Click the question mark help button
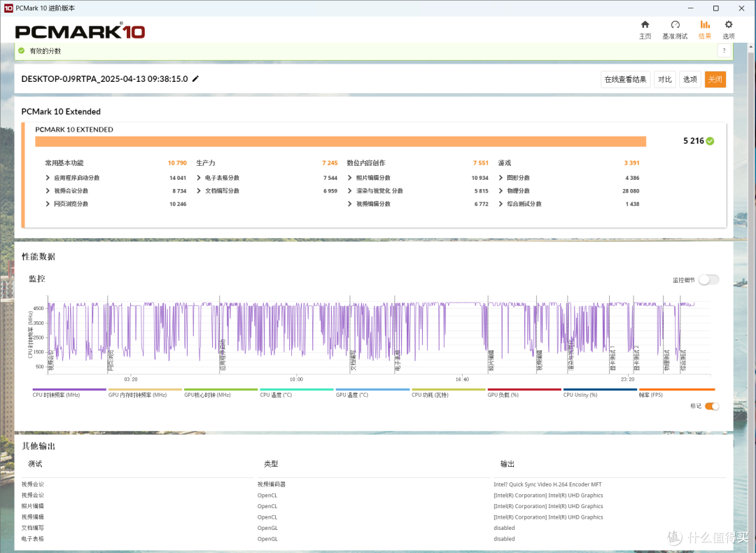 (x=724, y=50)
